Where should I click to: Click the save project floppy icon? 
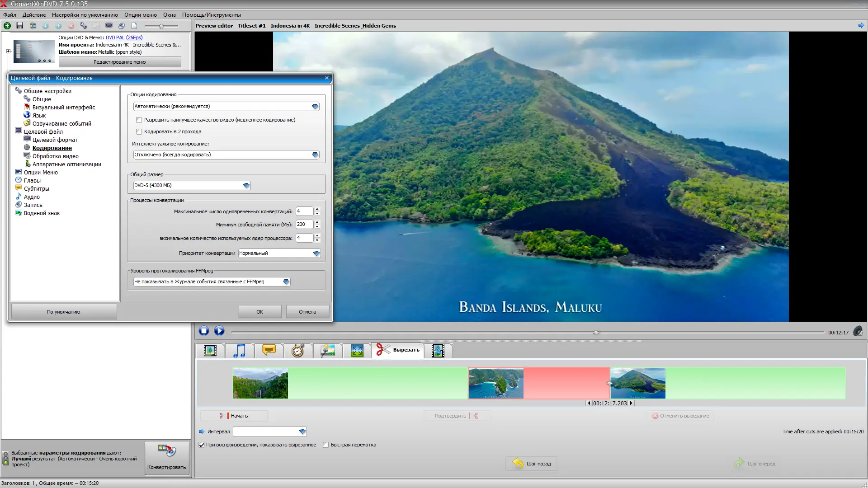[x=19, y=26]
